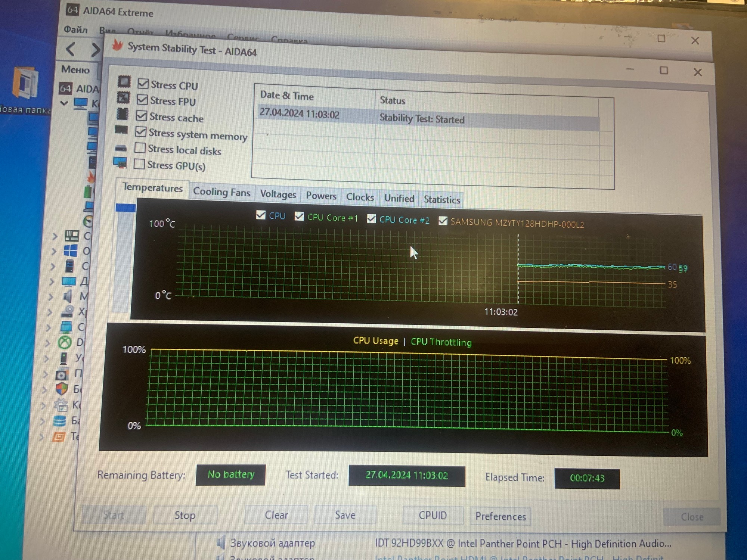Screen dimensions: 747x560
Task: Uncheck the Stress cache checkbox
Action: point(142,115)
